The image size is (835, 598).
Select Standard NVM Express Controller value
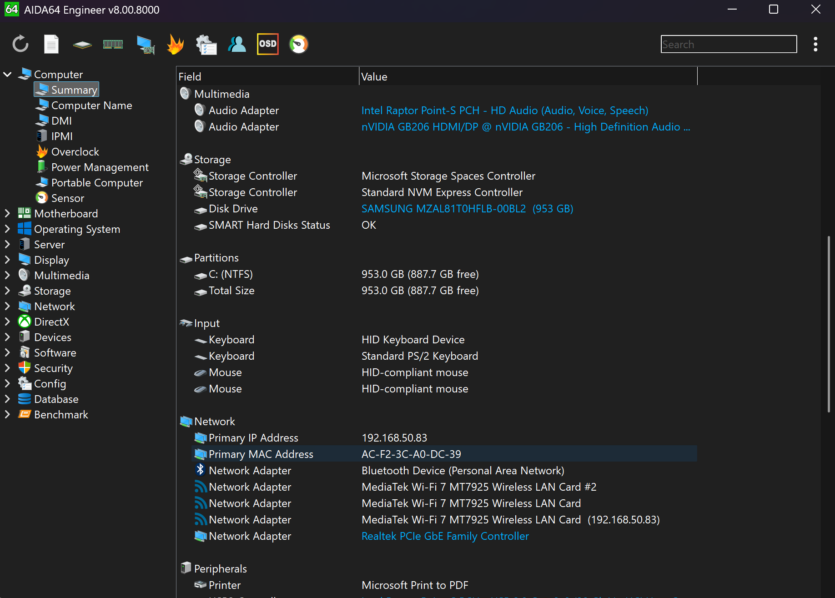(442, 192)
